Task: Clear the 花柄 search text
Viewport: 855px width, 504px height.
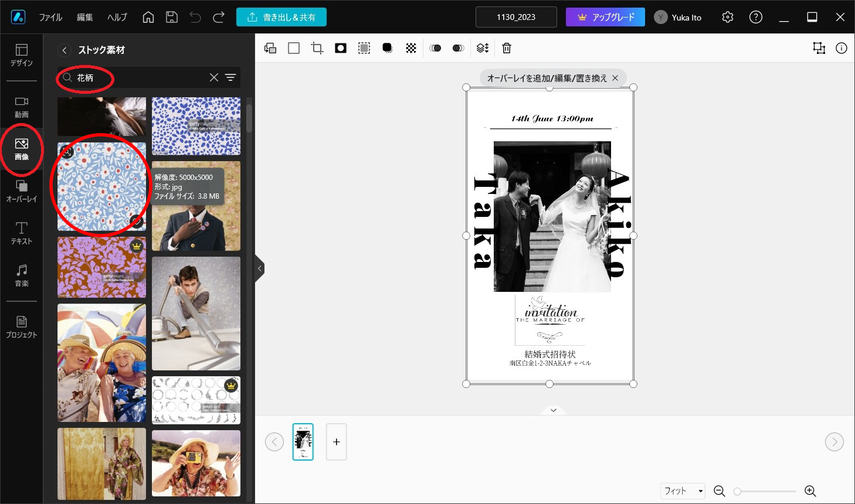Action: [214, 77]
